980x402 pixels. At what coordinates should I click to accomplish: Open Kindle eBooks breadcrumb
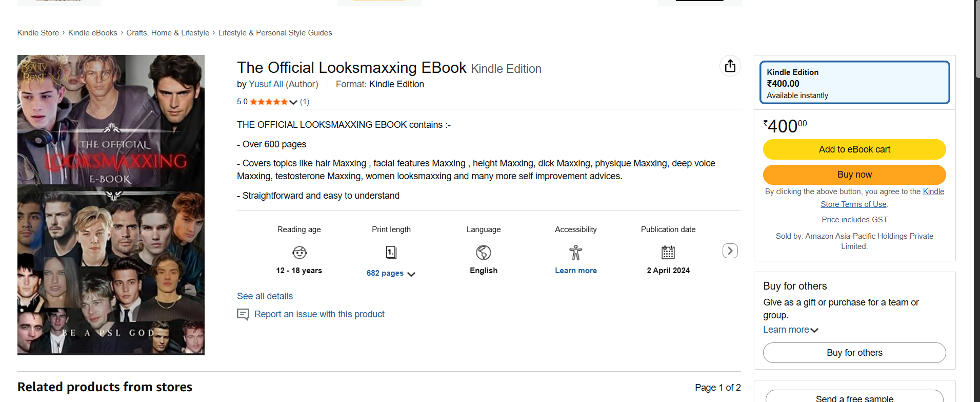pos(93,33)
